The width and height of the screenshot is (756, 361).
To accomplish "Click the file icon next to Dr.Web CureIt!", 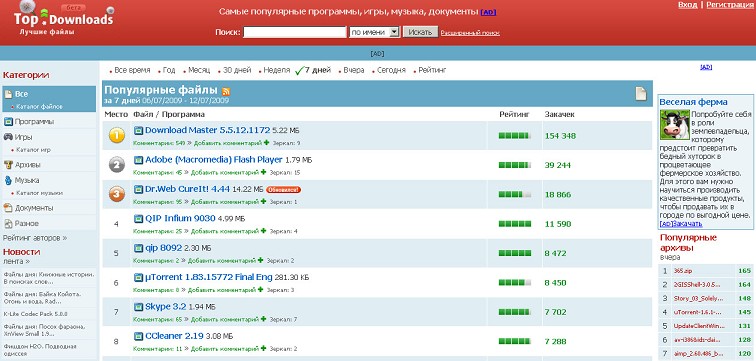I will tap(138, 189).
